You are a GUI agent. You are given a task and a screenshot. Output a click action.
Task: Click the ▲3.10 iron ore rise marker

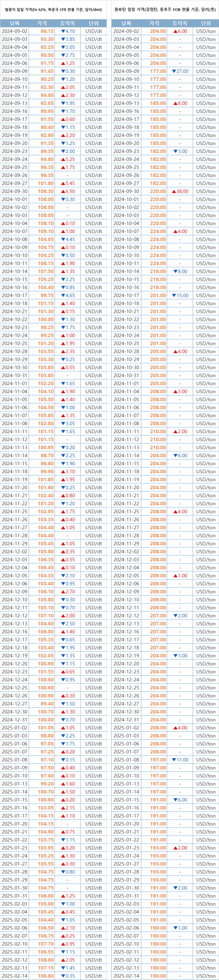68,472
